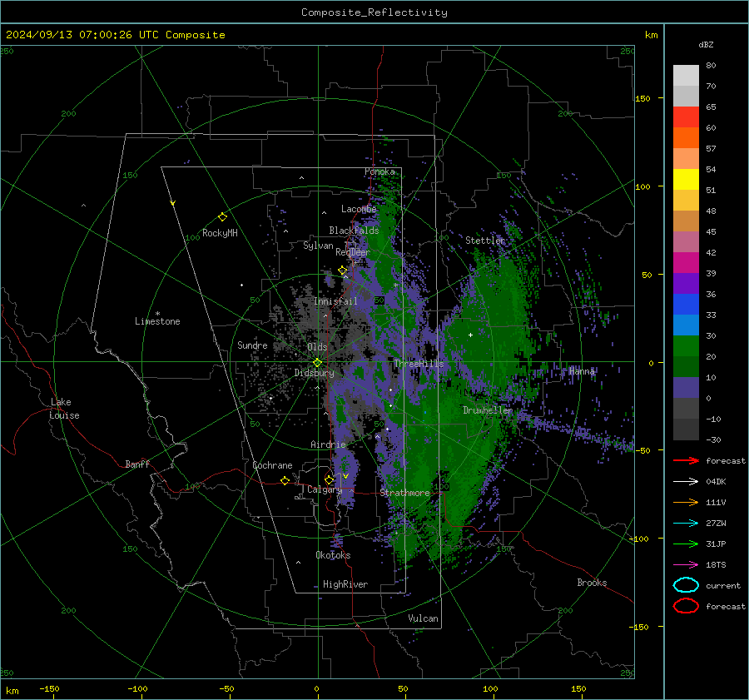
Task: Click the HighRiver town label
Action: (345, 584)
